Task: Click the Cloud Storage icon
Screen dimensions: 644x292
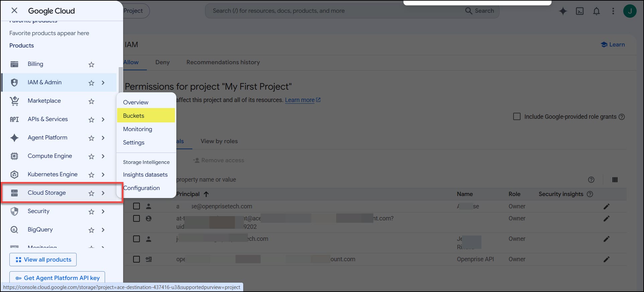Action: 14,193
